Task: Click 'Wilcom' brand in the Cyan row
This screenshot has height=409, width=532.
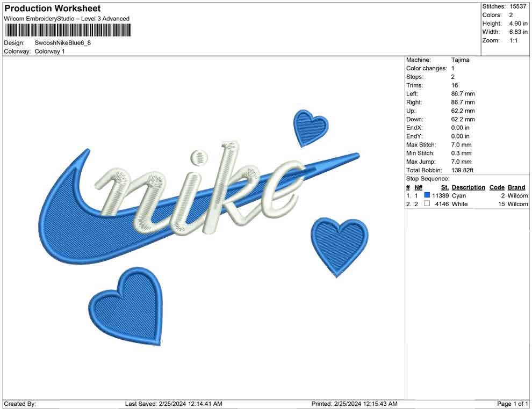Action: coord(517,195)
